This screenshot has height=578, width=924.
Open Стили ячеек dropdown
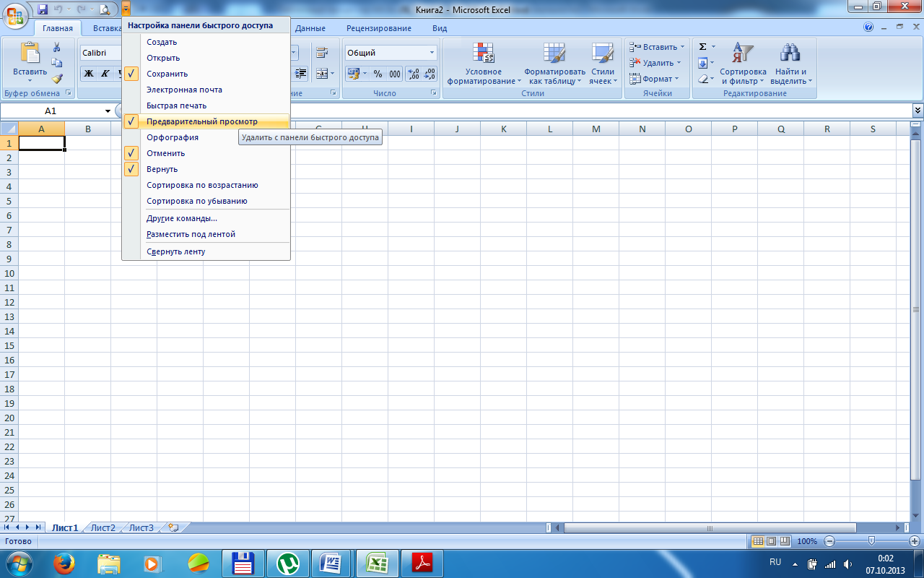pyautogui.click(x=603, y=64)
